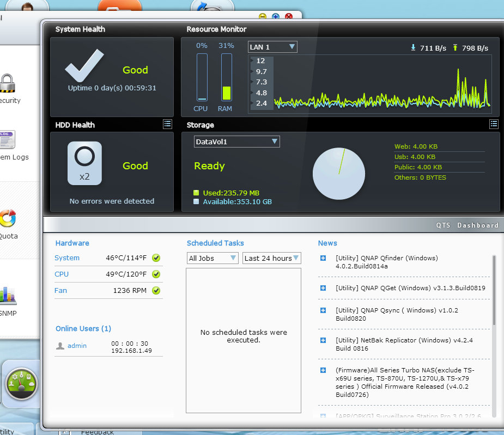Click the x2 hard drive icon
The width and height of the screenshot is (504, 435).
[x=84, y=163]
